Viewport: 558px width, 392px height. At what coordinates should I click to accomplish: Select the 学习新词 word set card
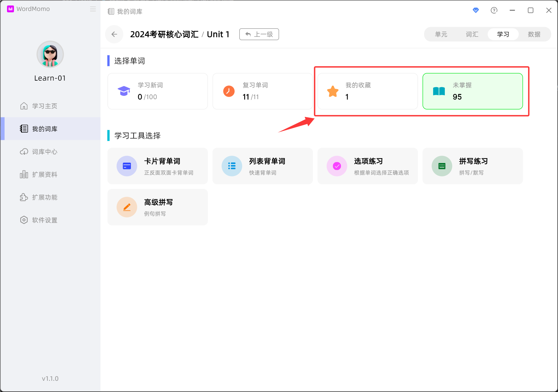(158, 91)
